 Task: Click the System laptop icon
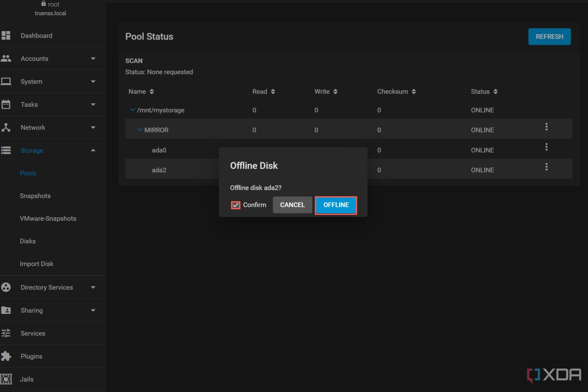point(6,81)
